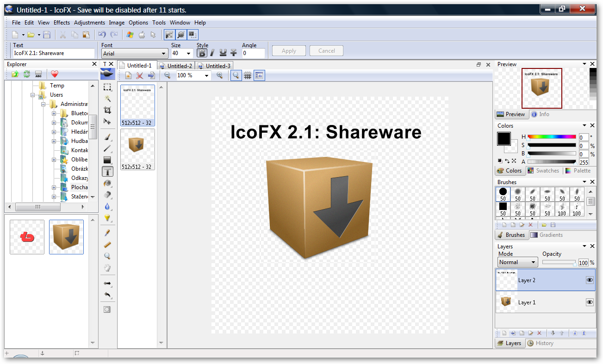
Task: Open the Palette tab
Action: [578, 171]
